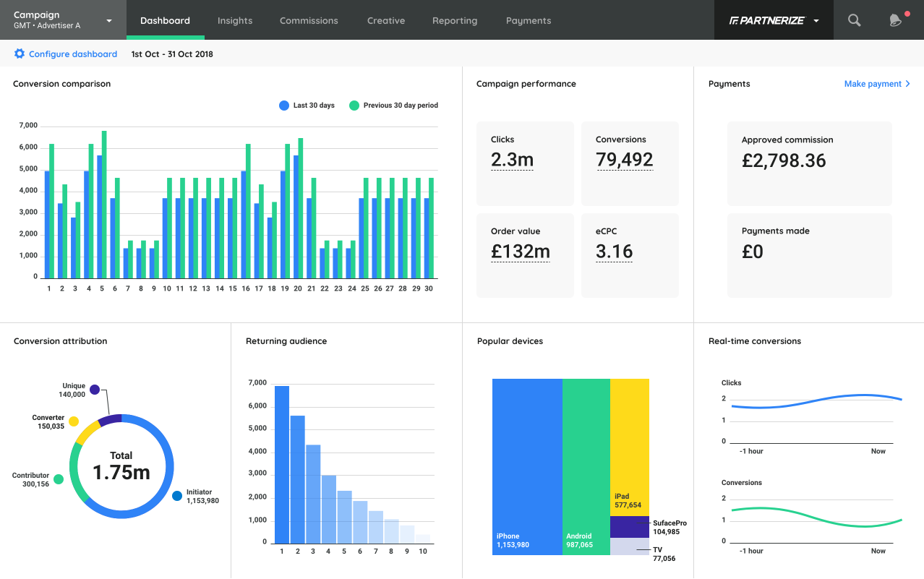Viewport: 924px width, 579px height.
Task: Click the Contributor green legend dot
Action: pos(59,479)
